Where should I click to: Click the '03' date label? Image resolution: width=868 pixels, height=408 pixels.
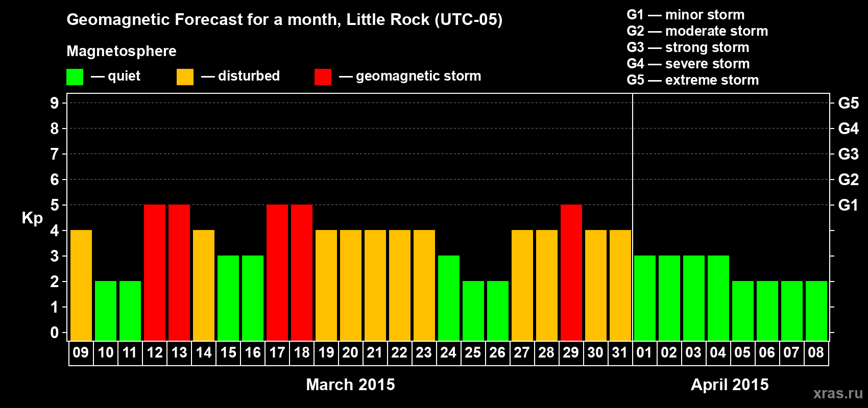[693, 353]
